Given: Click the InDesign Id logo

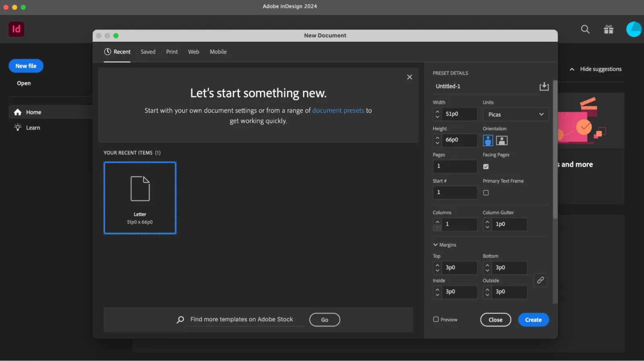Looking at the screenshot, I should (x=17, y=29).
